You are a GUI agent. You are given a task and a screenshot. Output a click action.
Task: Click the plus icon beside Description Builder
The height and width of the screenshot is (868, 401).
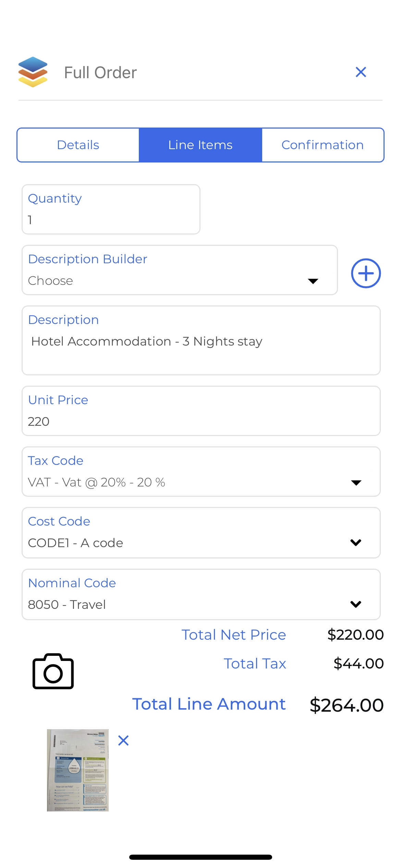click(x=366, y=273)
